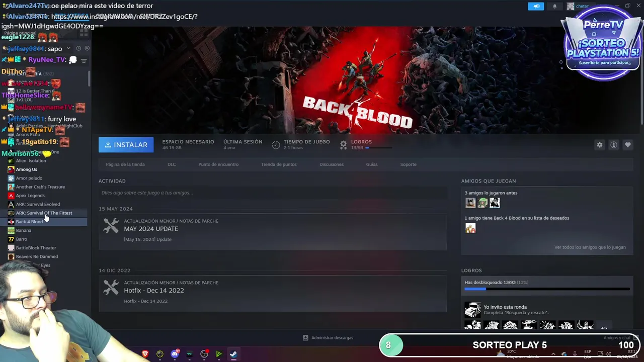The height and width of the screenshot is (362, 644).
Task: Click wrench icon beside Hotfix Dec 14 2022
Action: pyautogui.click(x=111, y=287)
